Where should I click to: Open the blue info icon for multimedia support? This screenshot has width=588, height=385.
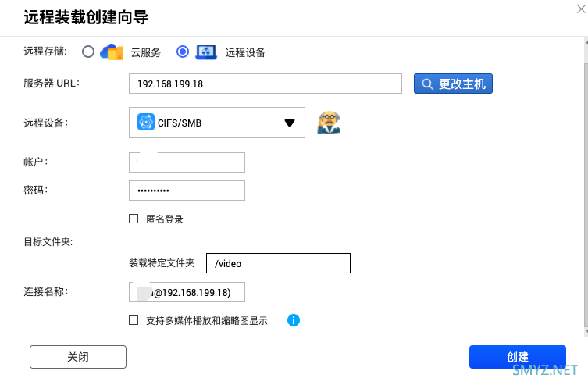(x=294, y=320)
